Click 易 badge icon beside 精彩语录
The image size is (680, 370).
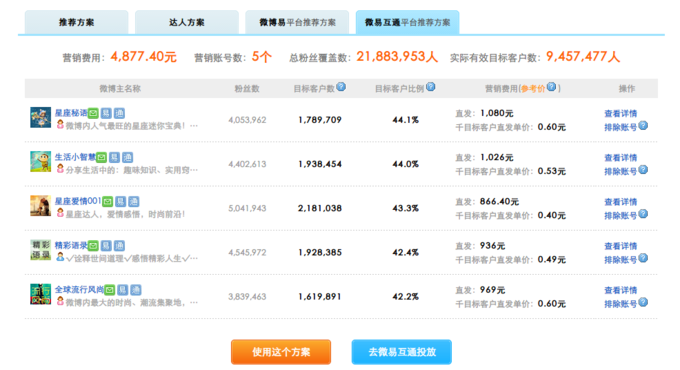[x=106, y=246]
